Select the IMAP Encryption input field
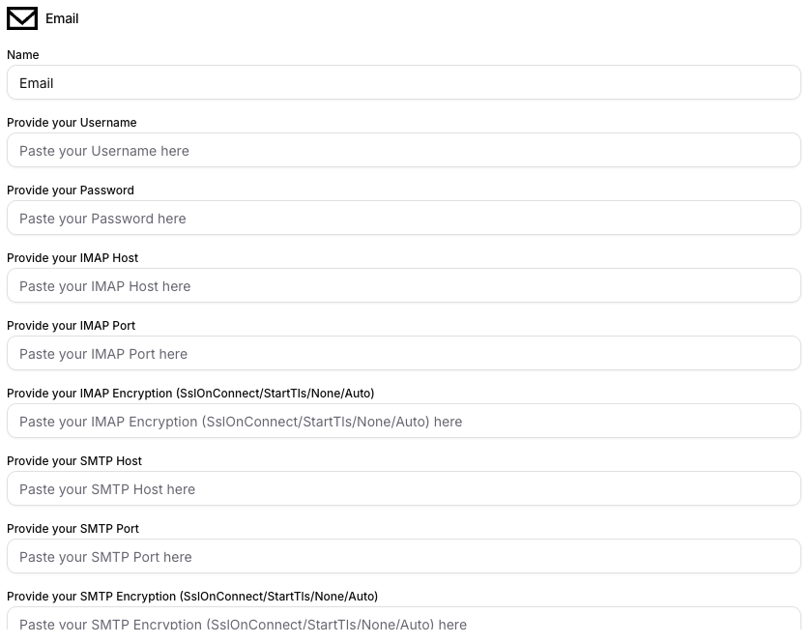This screenshot has height=644, width=812. point(403,421)
